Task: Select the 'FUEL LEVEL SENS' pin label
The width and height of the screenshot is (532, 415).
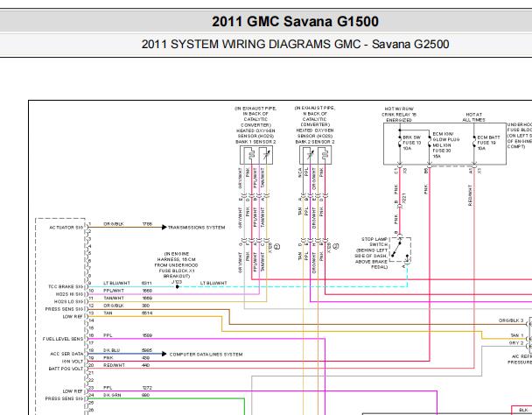Action: click(x=63, y=339)
